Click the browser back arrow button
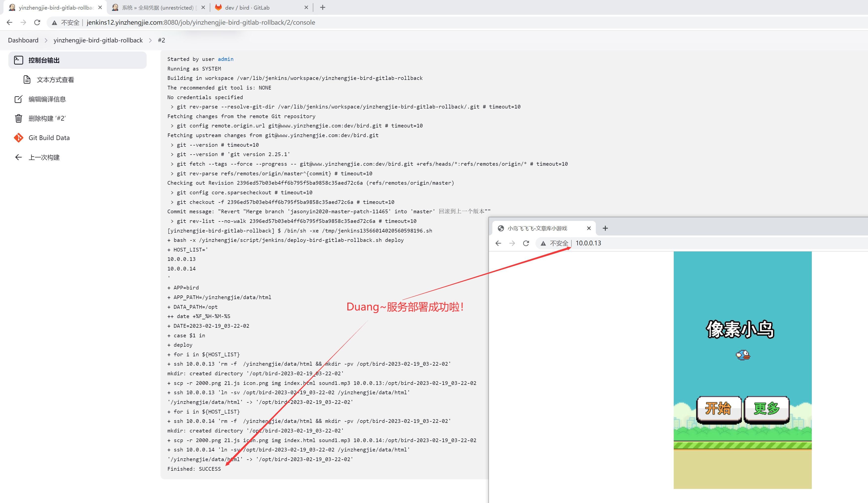This screenshot has width=868, height=503. pos(10,22)
